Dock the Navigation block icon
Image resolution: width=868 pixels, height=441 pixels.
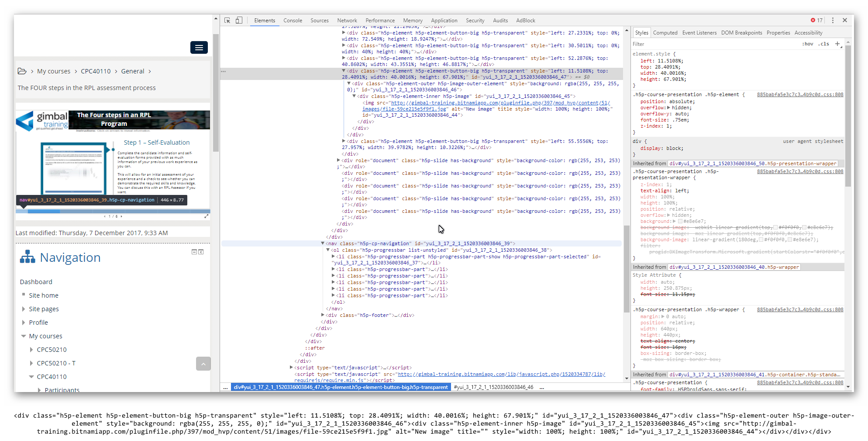[x=201, y=252]
